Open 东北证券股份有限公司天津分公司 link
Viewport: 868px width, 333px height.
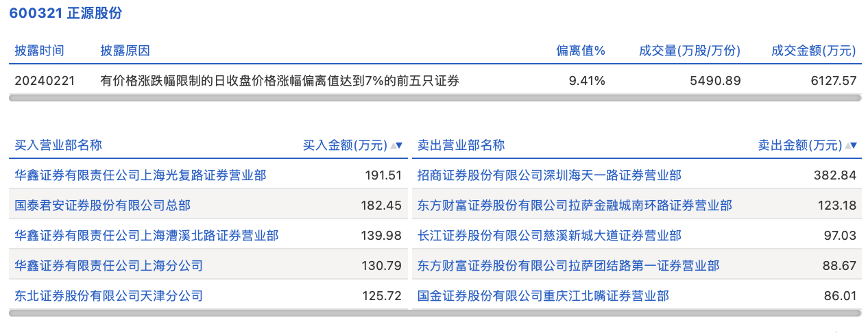[108, 296]
